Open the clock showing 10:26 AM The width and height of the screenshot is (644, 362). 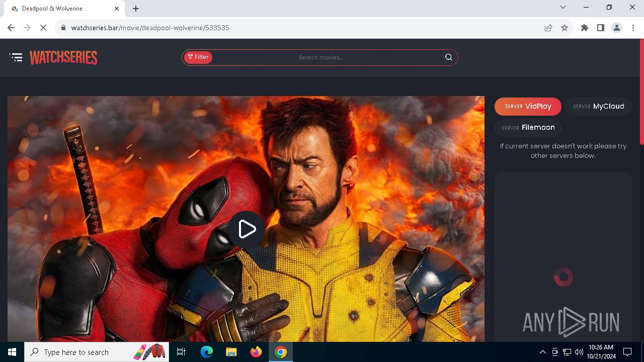(601, 352)
